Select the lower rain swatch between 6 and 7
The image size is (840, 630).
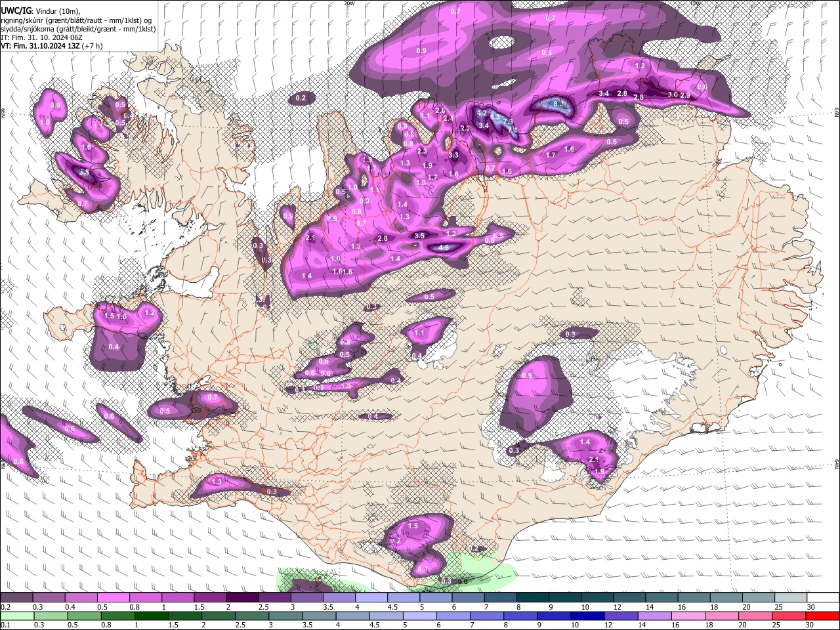coord(453,616)
